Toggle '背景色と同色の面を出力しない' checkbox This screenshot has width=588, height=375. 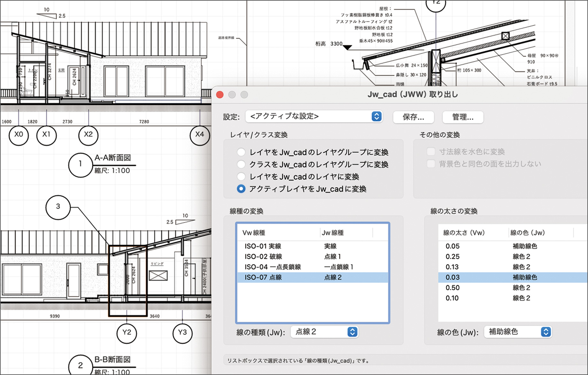point(431,164)
